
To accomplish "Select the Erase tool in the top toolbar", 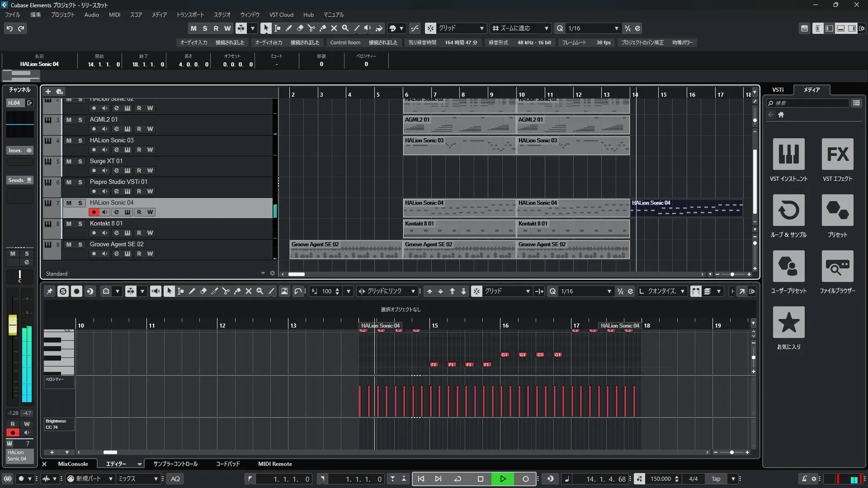I will (300, 28).
